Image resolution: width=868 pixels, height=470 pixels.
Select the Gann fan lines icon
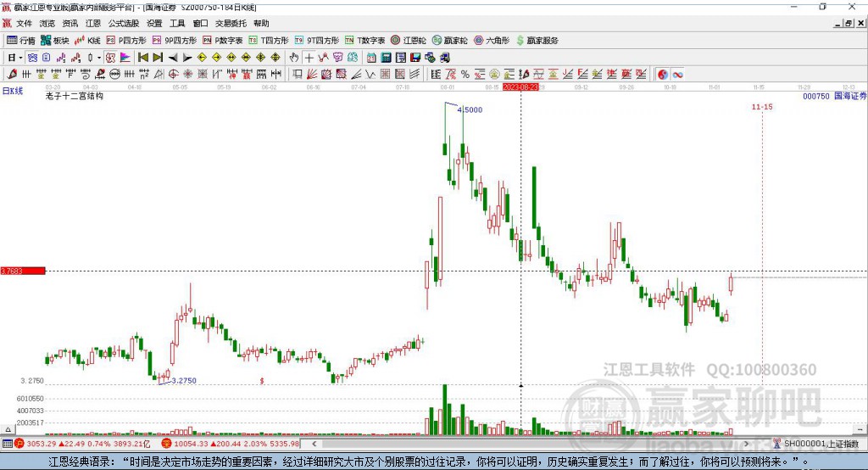(312, 75)
